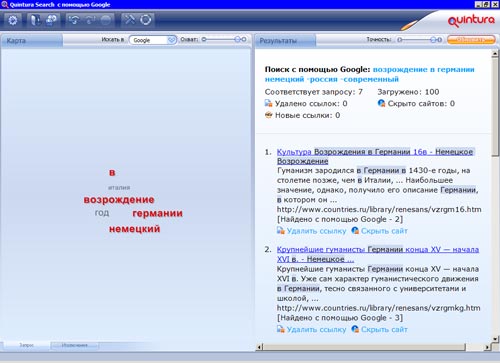The image size is (500, 363).
Task: Click the tools hammer-and-wrench toolbar icon
Action: click(129, 20)
